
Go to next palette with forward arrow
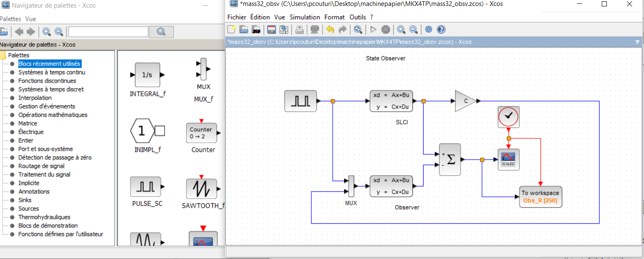click(x=31, y=32)
